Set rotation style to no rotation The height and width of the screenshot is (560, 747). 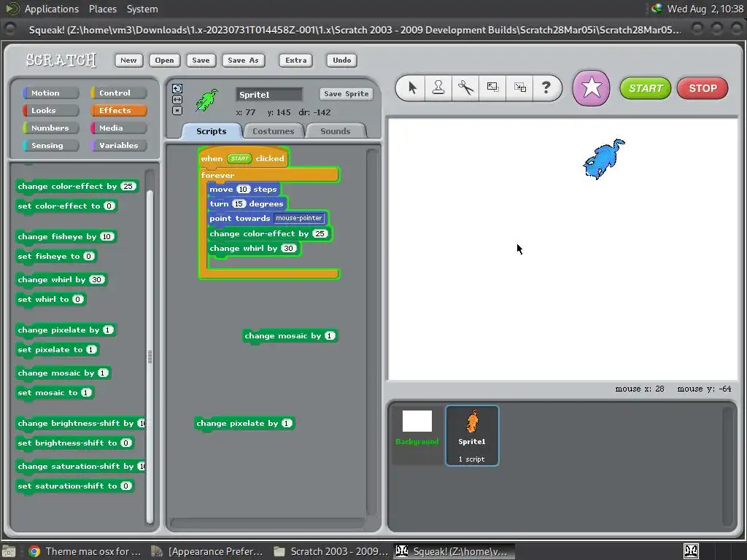pos(177,111)
